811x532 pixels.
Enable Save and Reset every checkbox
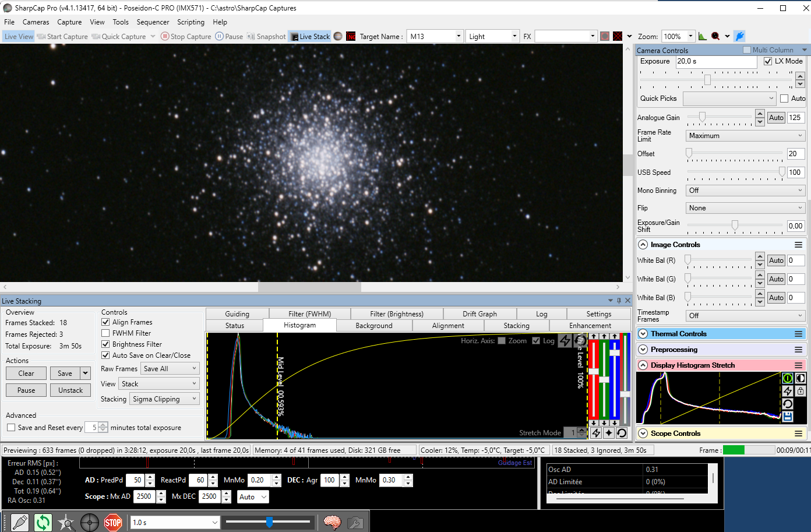(11, 427)
